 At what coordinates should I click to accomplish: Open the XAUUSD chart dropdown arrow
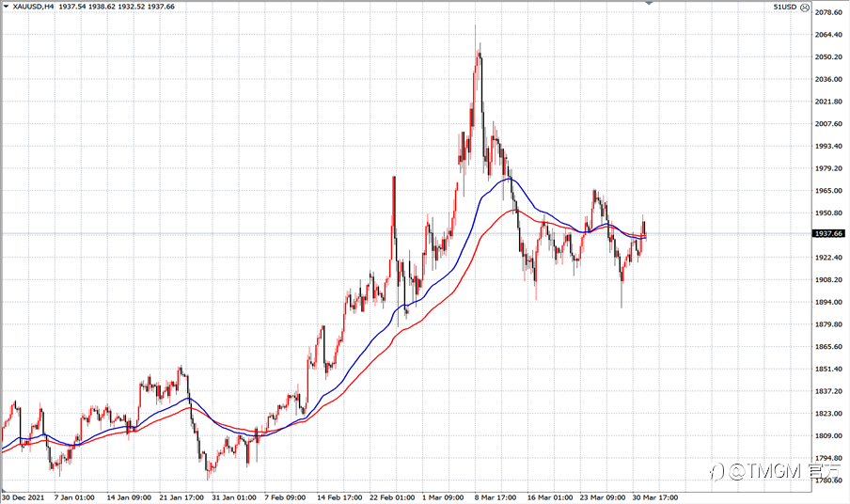(x=6, y=7)
